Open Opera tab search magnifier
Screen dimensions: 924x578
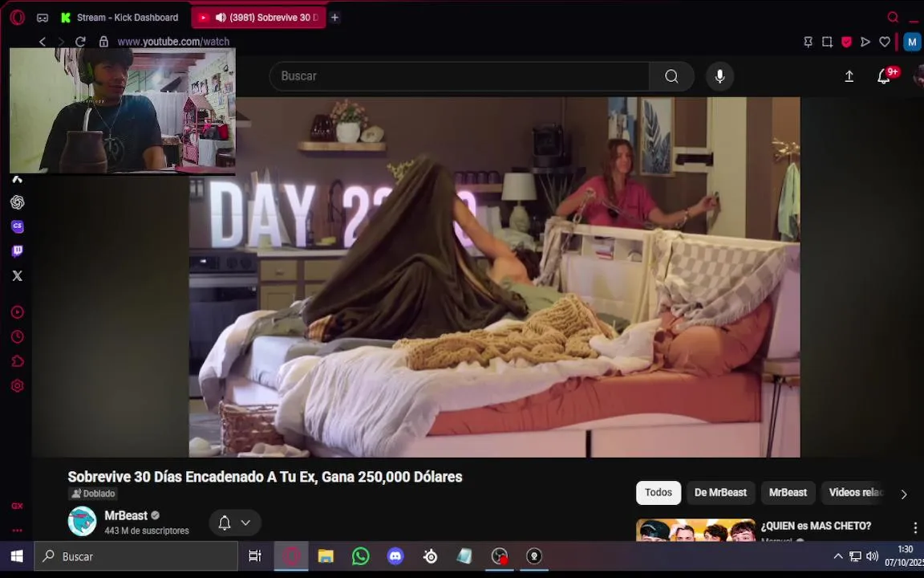point(893,17)
